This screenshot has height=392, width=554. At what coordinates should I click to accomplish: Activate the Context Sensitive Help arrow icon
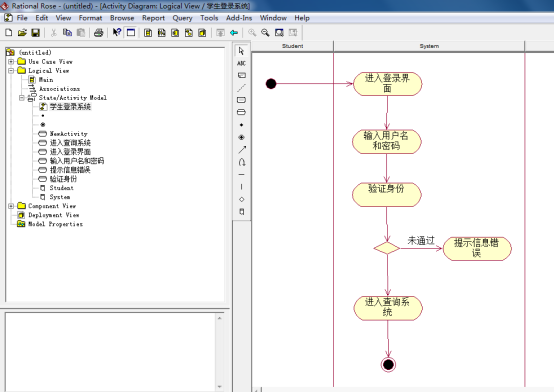point(117,33)
